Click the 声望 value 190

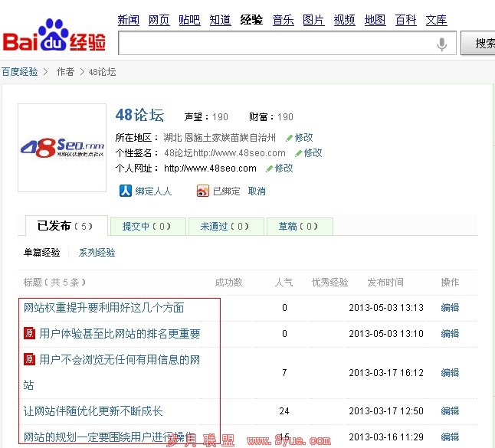tap(220, 117)
